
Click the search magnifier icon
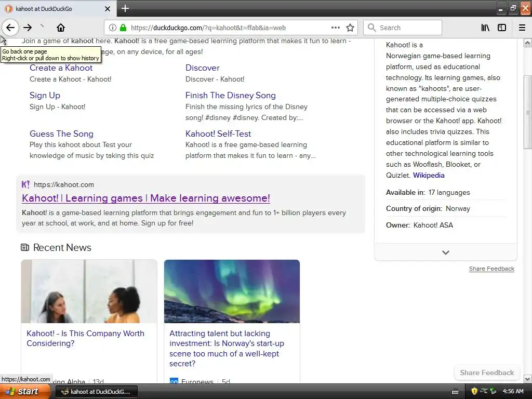click(372, 28)
